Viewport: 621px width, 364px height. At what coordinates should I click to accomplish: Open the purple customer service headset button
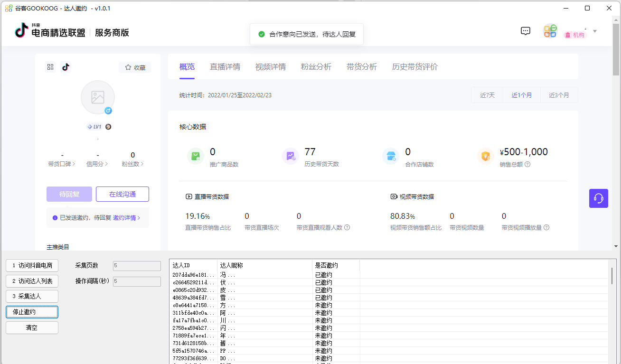pyautogui.click(x=599, y=198)
